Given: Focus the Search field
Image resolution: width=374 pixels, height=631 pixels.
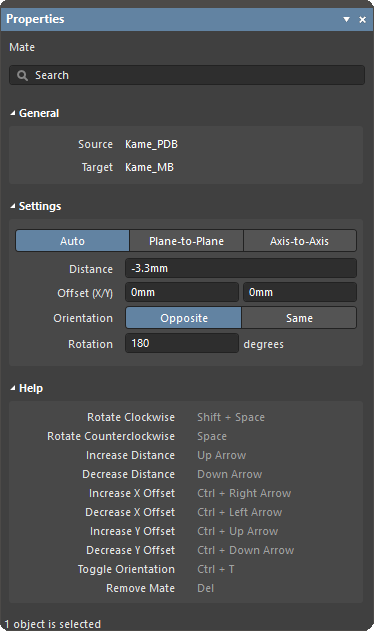Looking at the screenshot, I should [187, 75].
